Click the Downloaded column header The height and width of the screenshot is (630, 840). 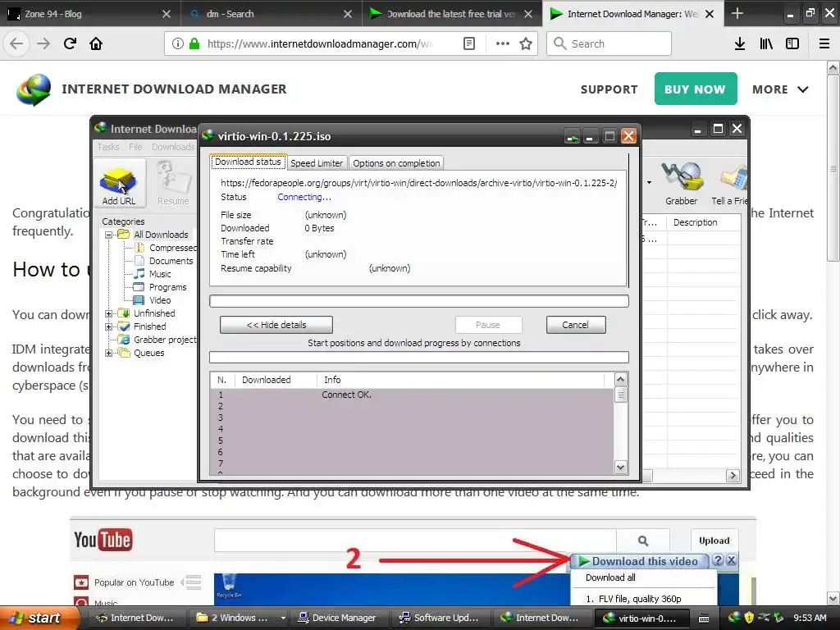(276, 380)
